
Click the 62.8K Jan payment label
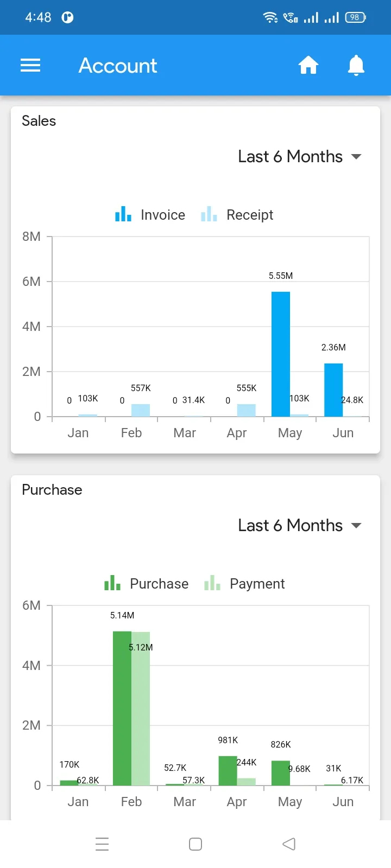87,780
